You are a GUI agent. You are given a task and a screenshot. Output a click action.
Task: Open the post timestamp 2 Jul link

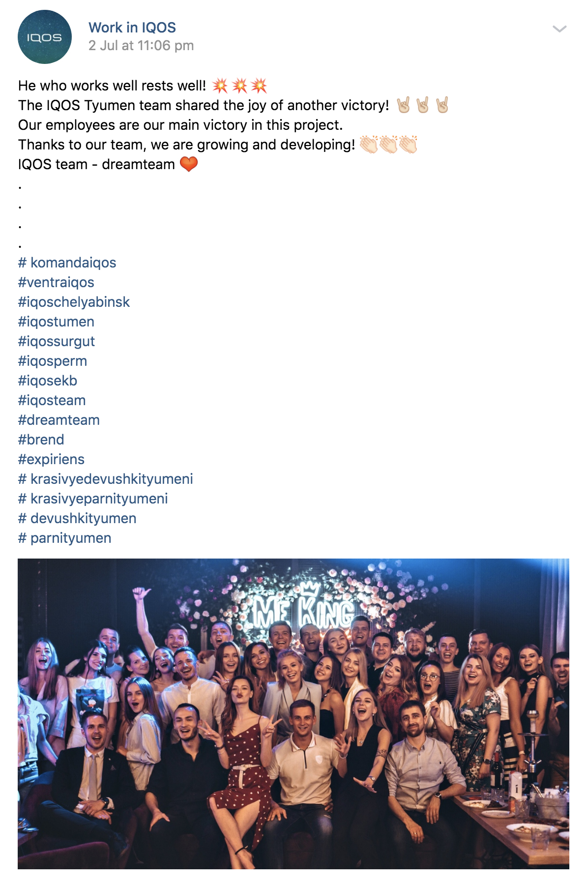pyautogui.click(x=141, y=46)
